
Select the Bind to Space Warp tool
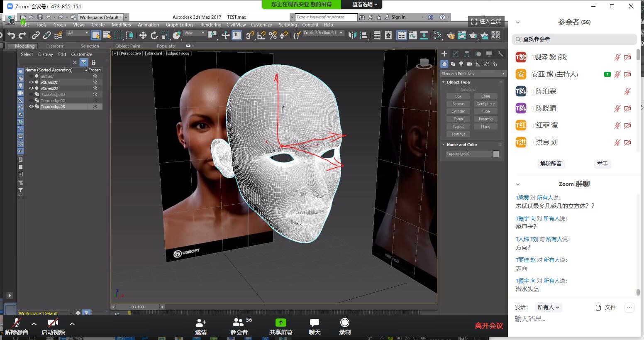(59, 36)
